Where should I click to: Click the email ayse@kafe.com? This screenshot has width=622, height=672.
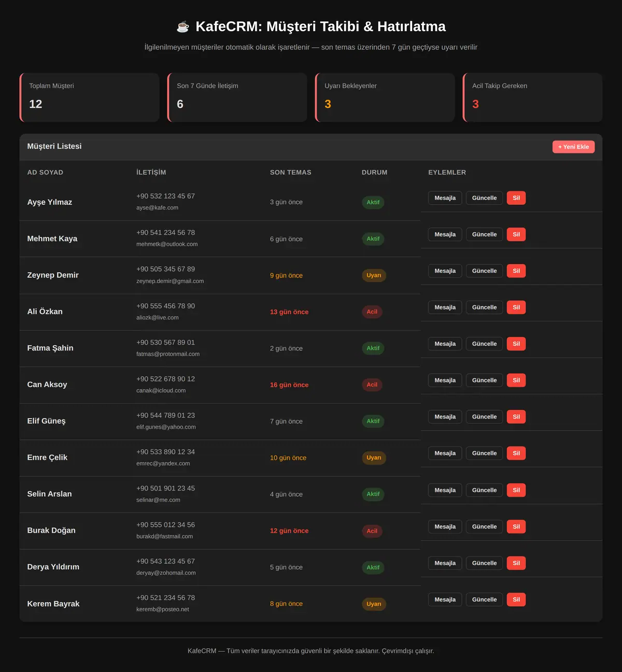pyautogui.click(x=157, y=207)
